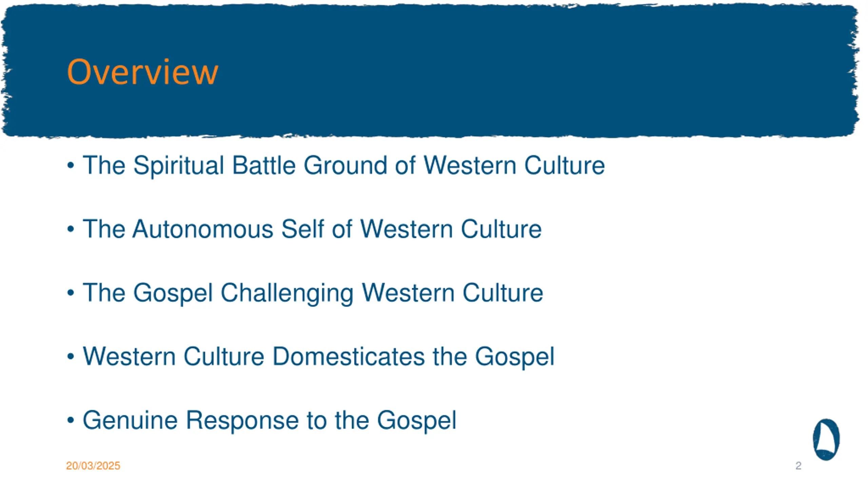
Task: Click bullet dot before Autonomous Self line
Action: tap(71, 229)
